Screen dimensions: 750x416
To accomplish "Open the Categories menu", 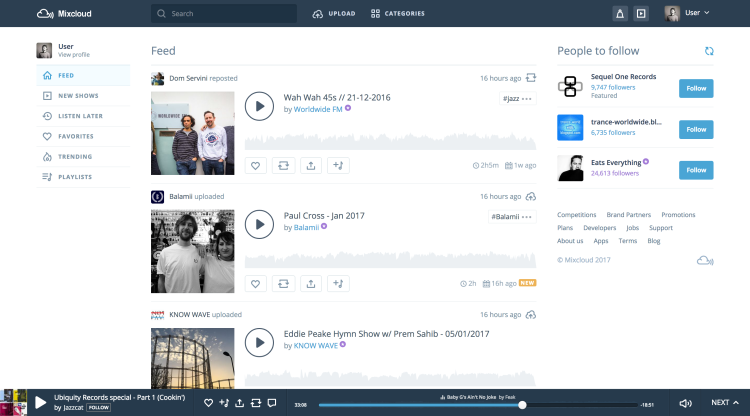I will coord(397,13).
